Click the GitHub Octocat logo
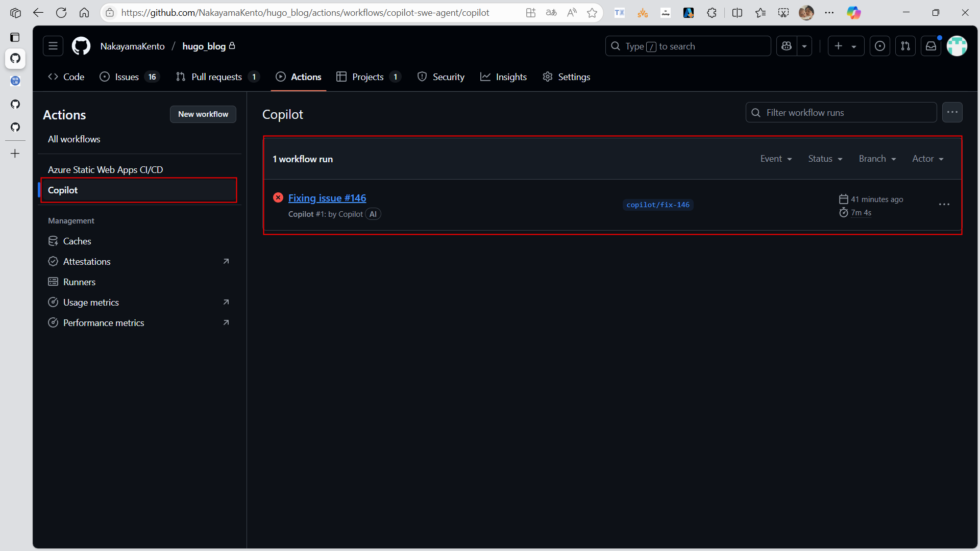Screen dimensions: 980x551 [81, 46]
